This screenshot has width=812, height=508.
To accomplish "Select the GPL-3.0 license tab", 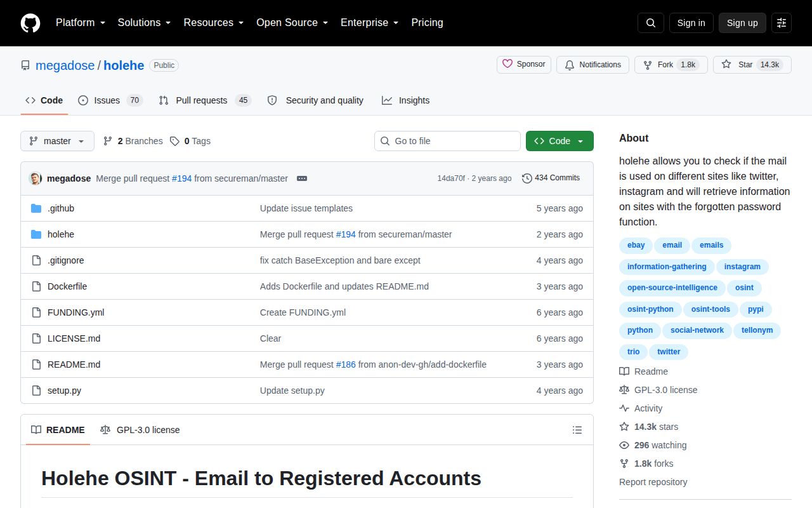I will click(140, 430).
